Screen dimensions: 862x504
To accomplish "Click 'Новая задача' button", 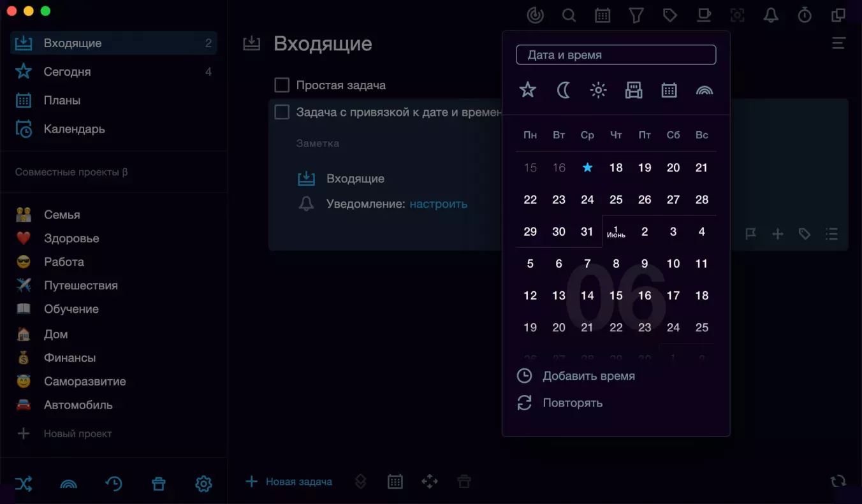I will click(x=289, y=482).
